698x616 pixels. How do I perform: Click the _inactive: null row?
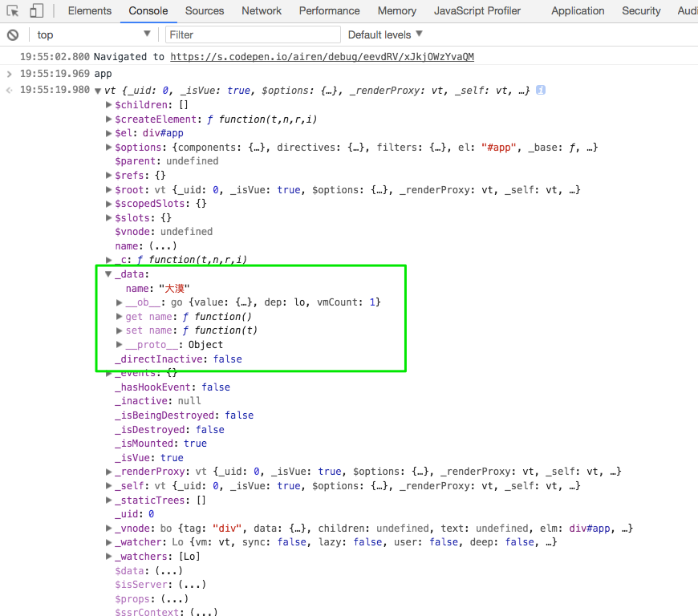click(158, 401)
